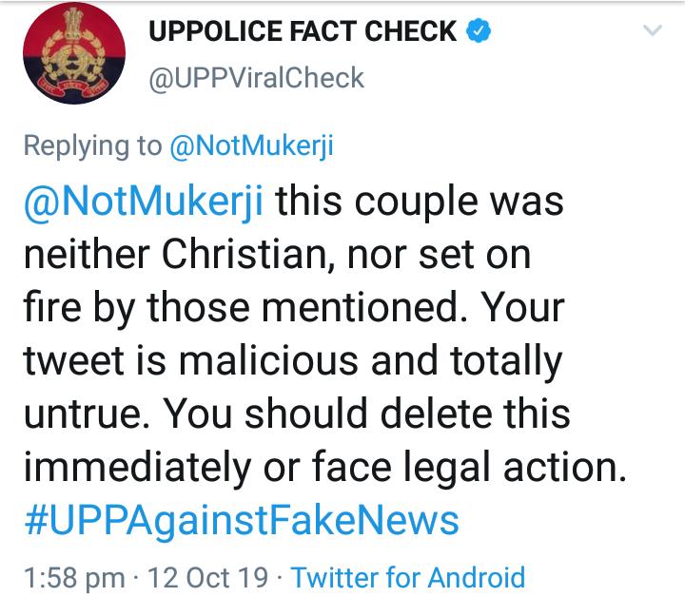Click the 1:58 pm timestamp
The height and width of the screenshot is (616, 685).
point(74,579)
